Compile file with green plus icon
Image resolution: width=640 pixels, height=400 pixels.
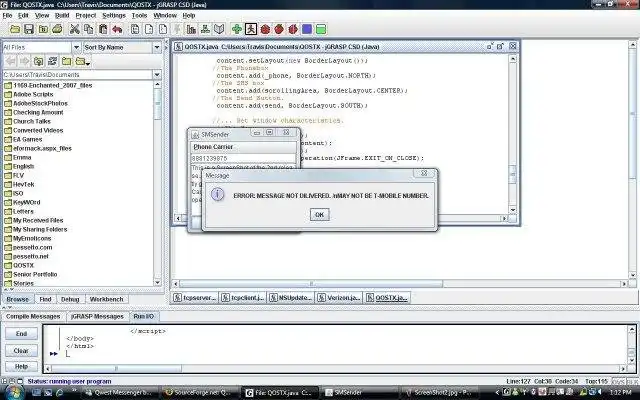click(x=237, y=29)
